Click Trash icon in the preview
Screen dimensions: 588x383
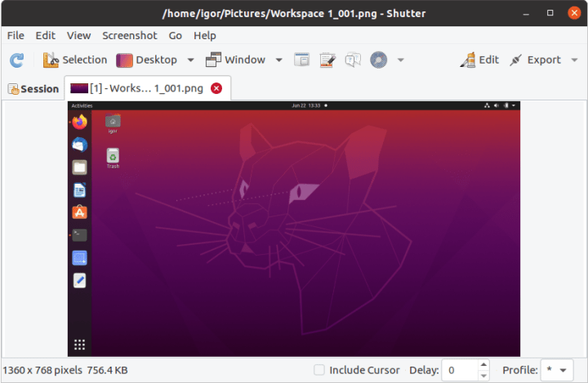[x=113, y=158]
